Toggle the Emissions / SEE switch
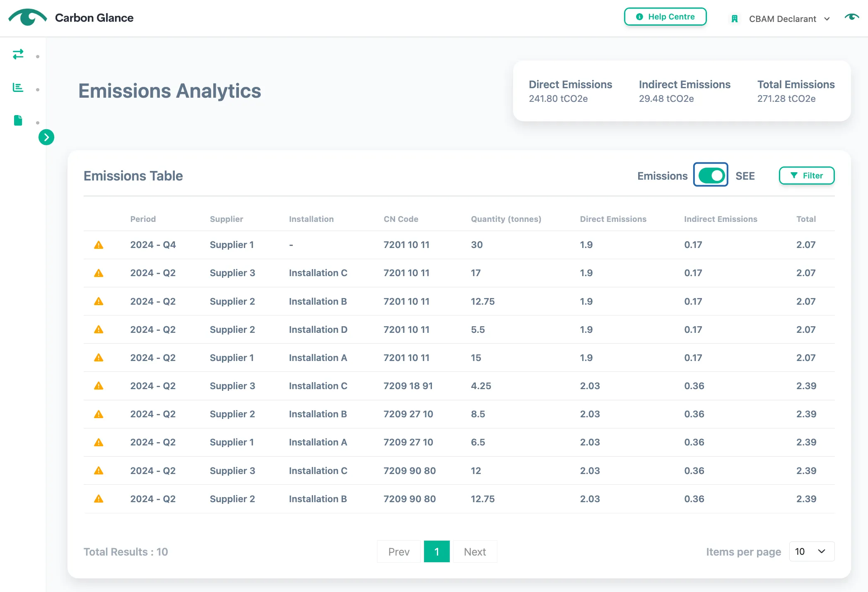This screenshot has width=868, height=592. (x=711, y=176)
